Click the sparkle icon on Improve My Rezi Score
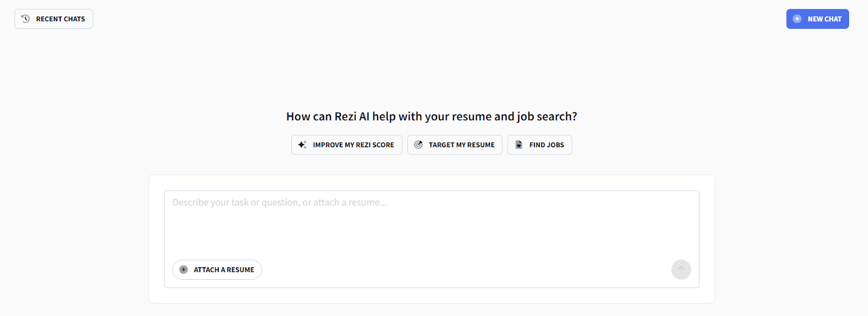Image resolution: width=868 pixels, height=316 pixels. (x=302, y=145)
